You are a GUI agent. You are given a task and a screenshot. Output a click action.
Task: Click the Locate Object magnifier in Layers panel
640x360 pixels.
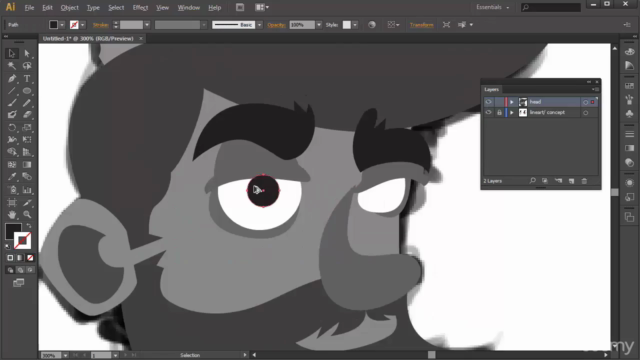tap(533, 180)
